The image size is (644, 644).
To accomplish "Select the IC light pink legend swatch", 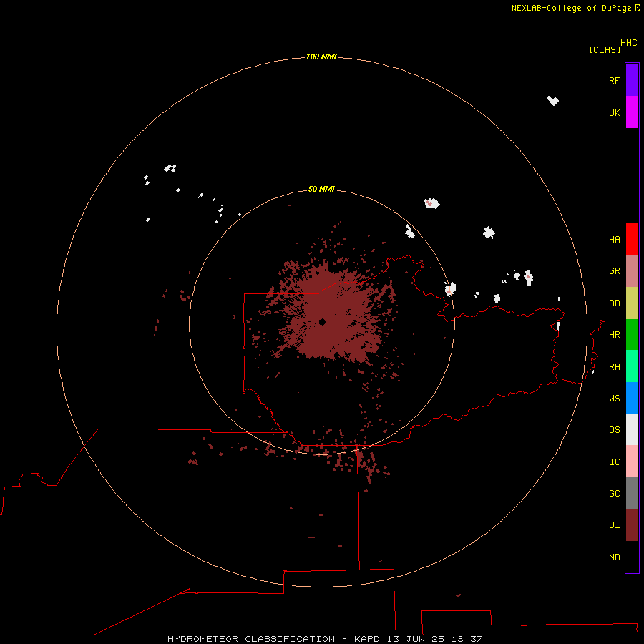I will (x=632, y=462).
